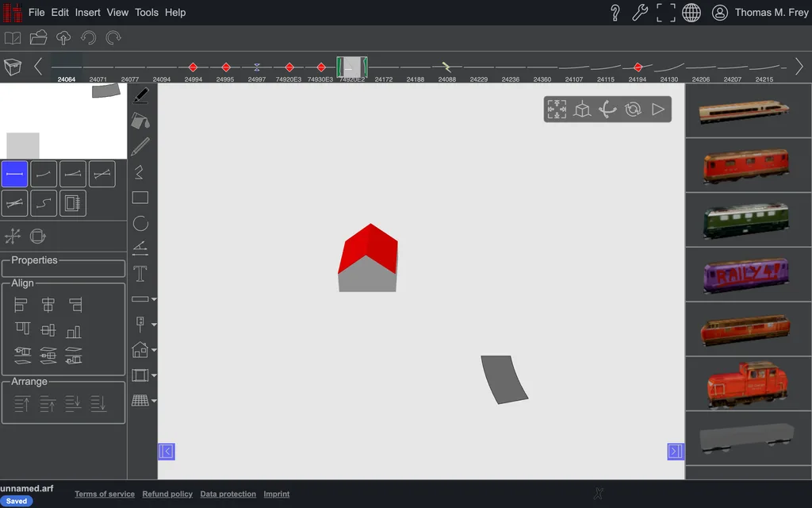The height and width of the screenshot is (508, 812).
Task: Open help via the question mark icon
Action: pos(615,13)
